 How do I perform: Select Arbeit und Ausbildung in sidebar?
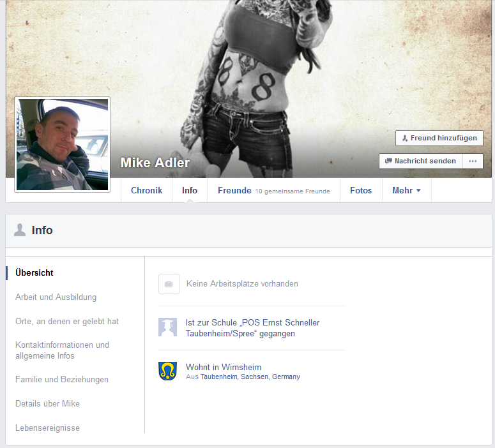(x=56, y=297)
